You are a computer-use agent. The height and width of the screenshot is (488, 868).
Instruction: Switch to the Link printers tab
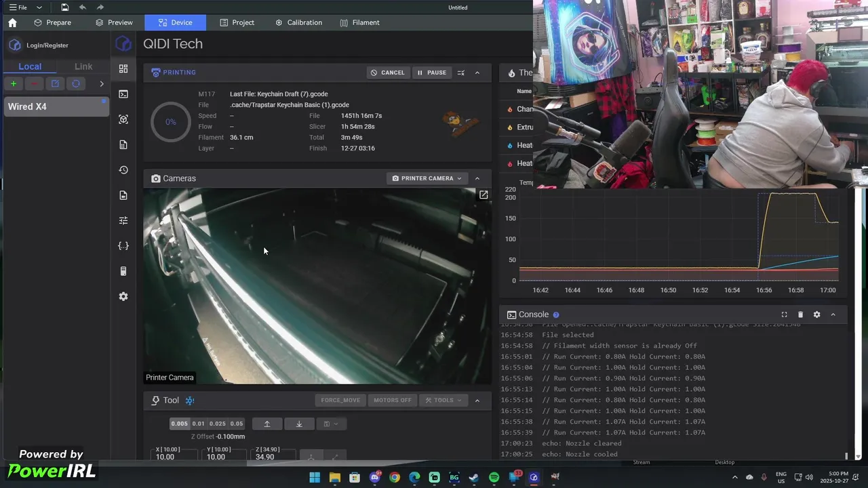(x=83, y=66)
